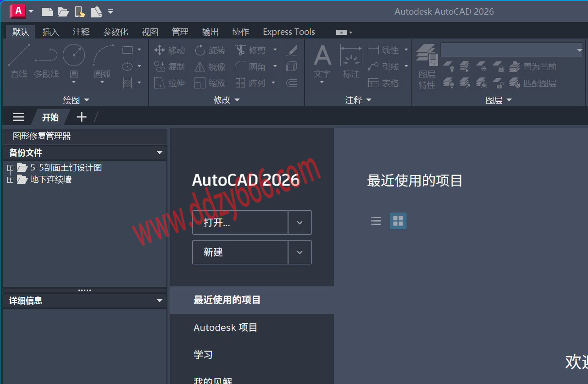Expand the 修改 panel flyout

[x=227, y=100]
